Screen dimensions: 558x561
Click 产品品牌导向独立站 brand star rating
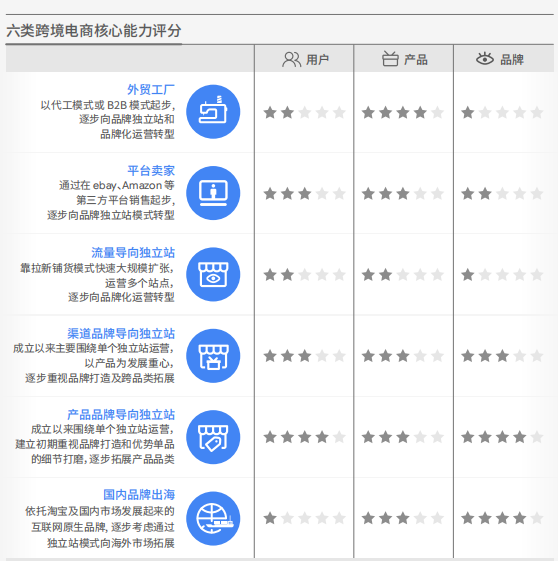502,437
